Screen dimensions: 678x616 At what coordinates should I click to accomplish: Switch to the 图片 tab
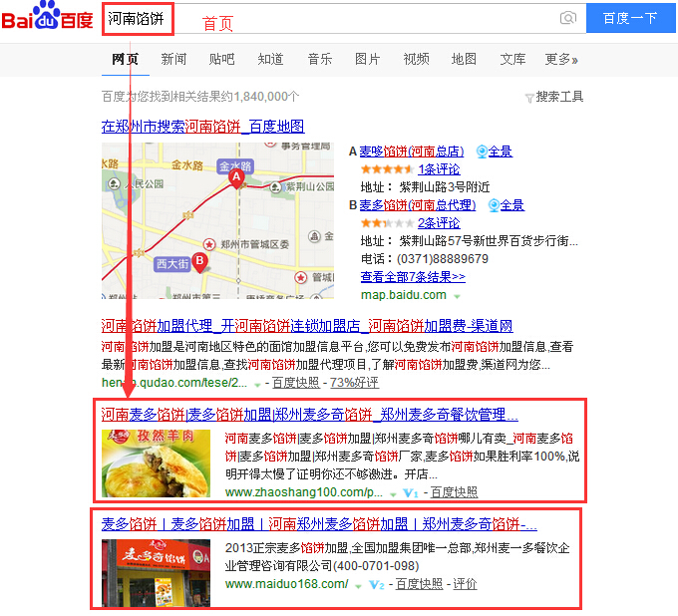click(x=368, y=59)
